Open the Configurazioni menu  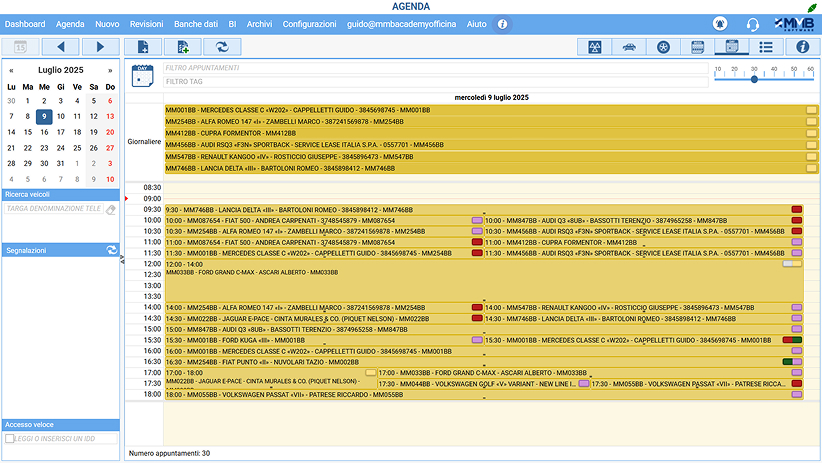point(310,23)
